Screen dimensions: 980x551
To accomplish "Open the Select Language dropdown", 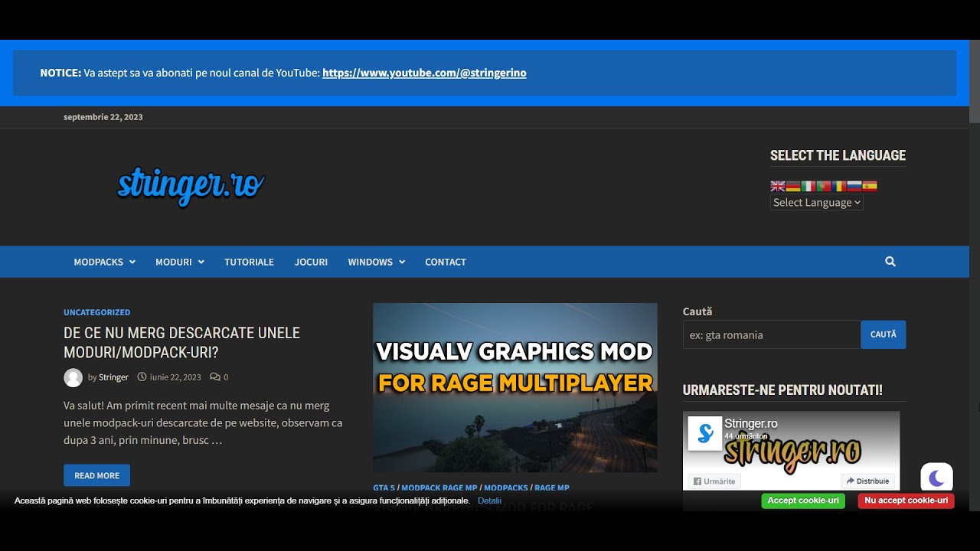I will (816, 202).
